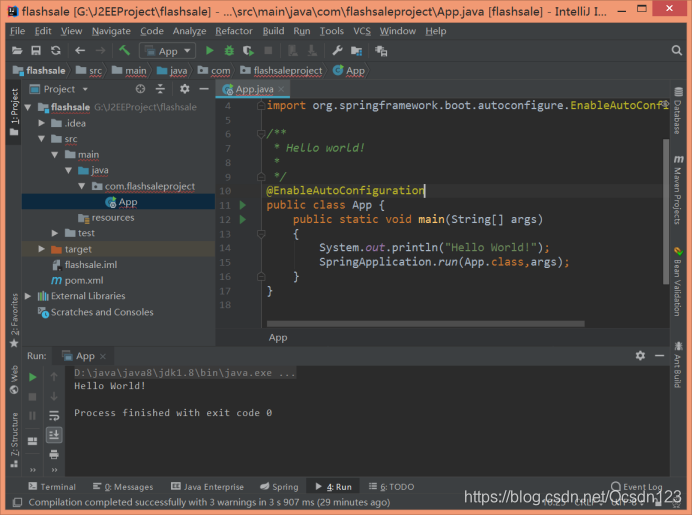
Task: Click the Stop square icon in the main toolbar
Action: 268,51
